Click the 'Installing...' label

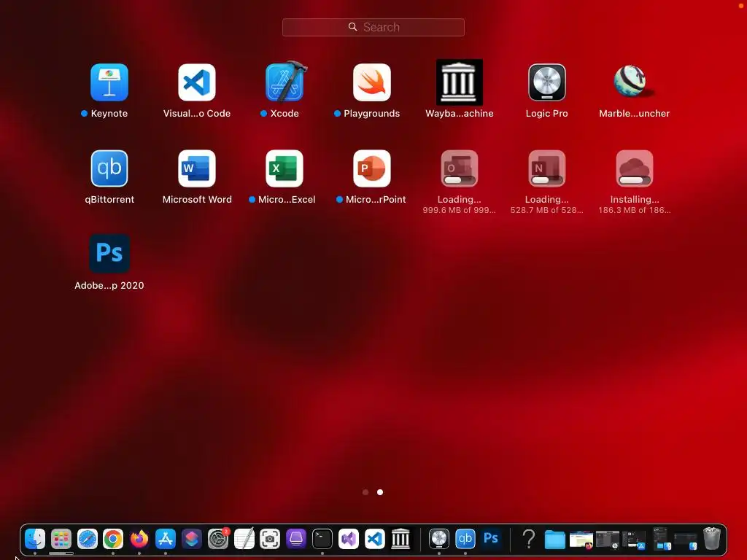635,200
